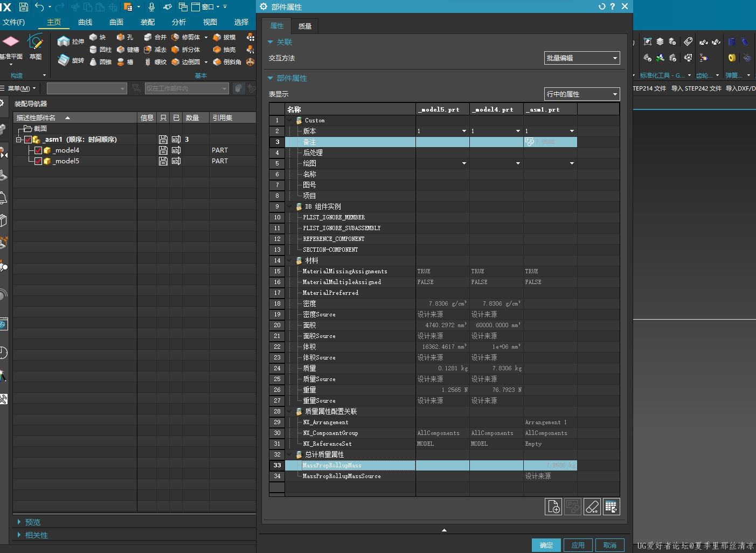Open the 表显示 行中的属性 dropdown
Viewport: 756px width, 553px height.
582,94
